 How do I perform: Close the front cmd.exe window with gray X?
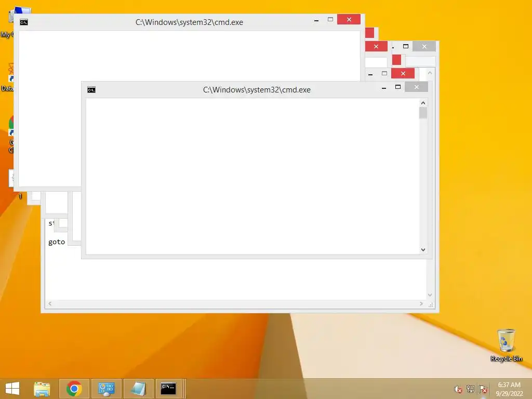416,87
